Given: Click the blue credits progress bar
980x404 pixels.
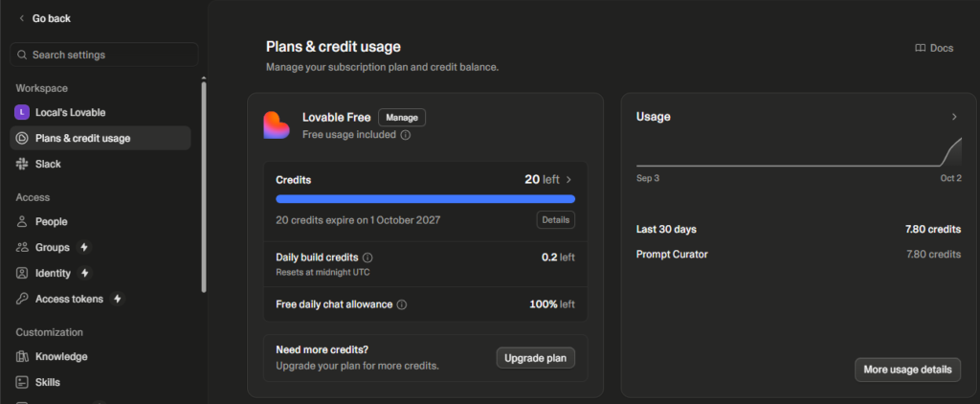Looking at the screenshot, I should point(426,199).
